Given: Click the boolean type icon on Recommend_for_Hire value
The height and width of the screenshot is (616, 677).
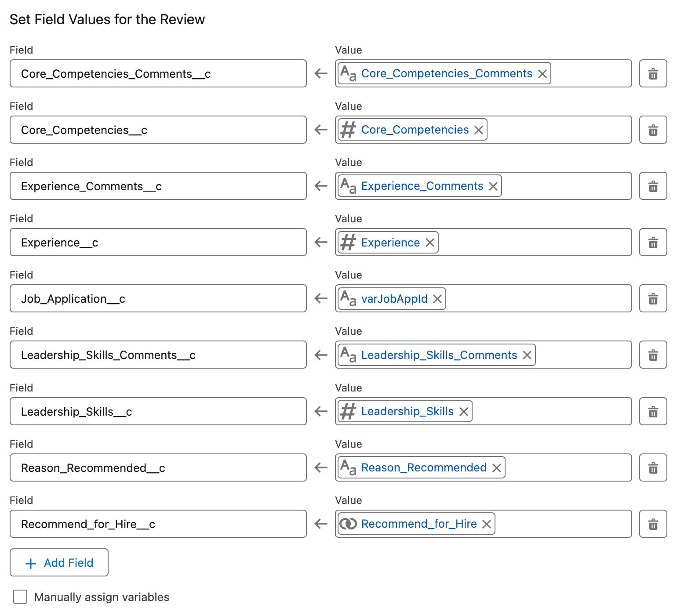Looking at the screenshot, I should point(349,524).
